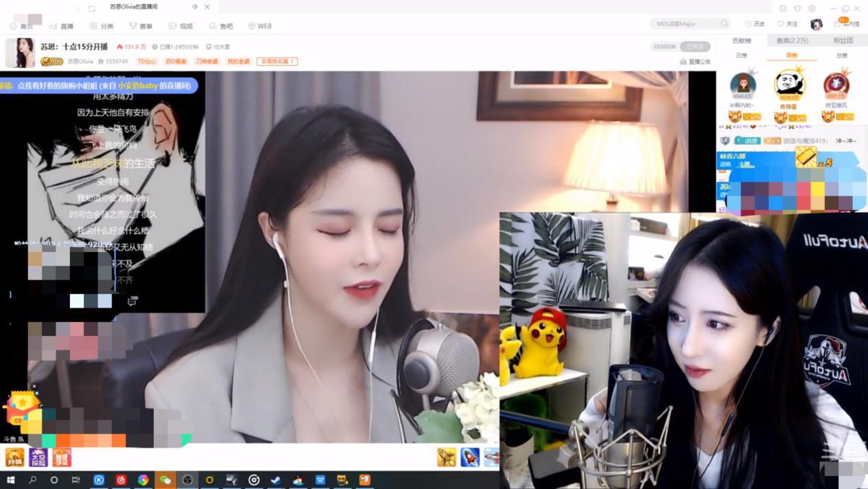Open the red gift activity icon beside 太空探险

(62, 457)
